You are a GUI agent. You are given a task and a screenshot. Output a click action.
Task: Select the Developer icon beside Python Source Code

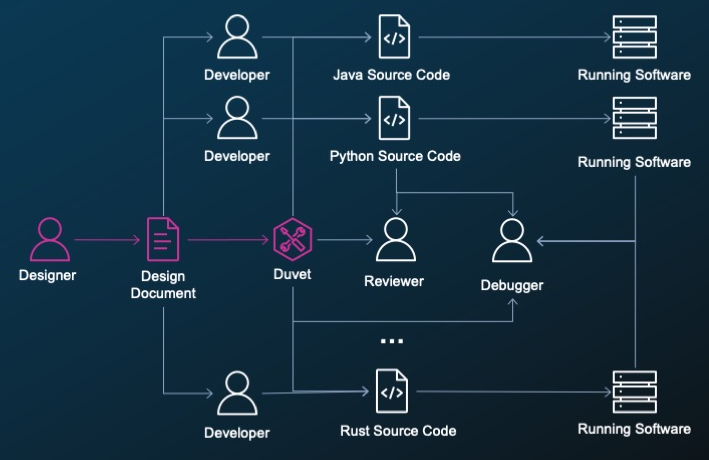click(237, 118)
